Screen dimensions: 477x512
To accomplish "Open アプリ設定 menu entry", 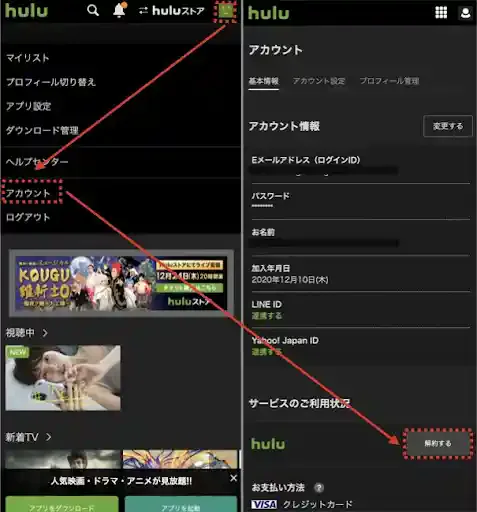I will [x=29, y=106].
